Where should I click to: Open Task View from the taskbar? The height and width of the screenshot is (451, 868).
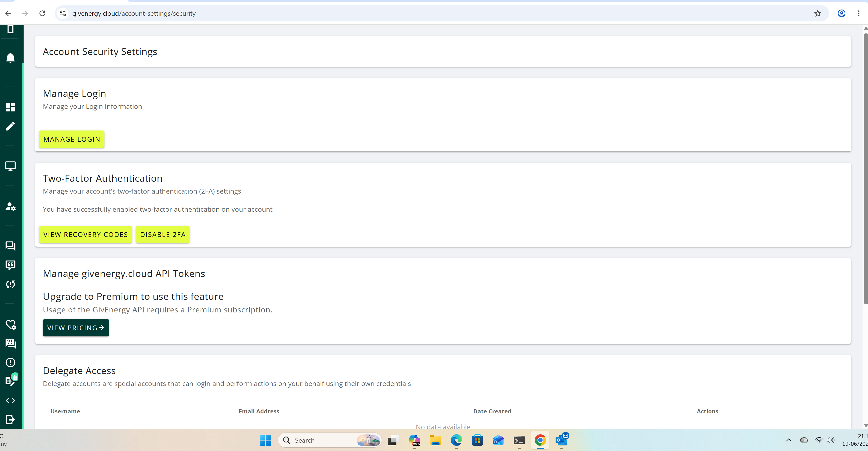point(393,440)
